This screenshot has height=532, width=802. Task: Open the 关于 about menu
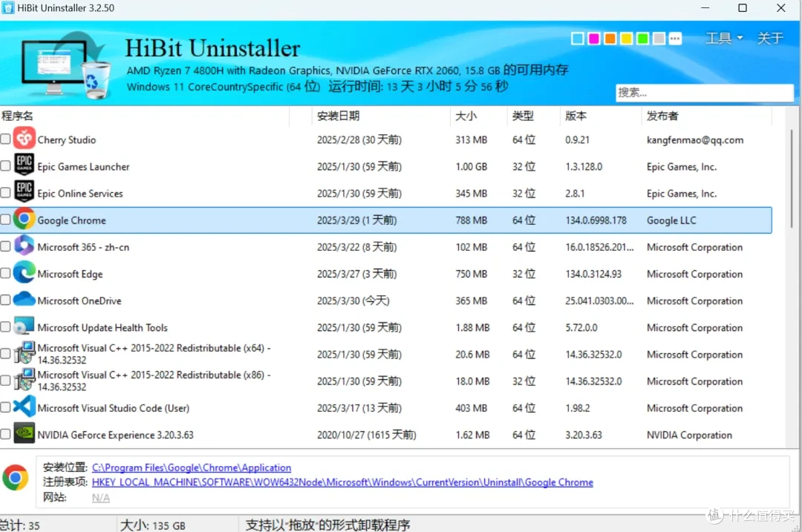[770, 39]
